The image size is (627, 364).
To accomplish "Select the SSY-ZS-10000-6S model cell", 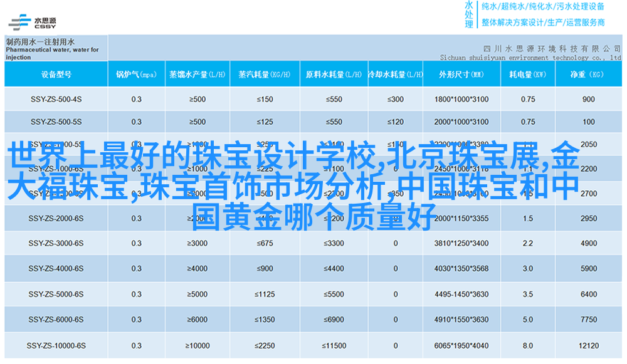I will 56,345.
